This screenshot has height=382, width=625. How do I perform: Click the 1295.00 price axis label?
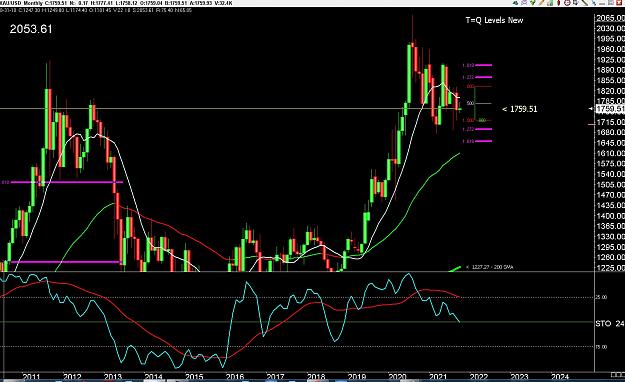pyautogui.click(x=610, y=247)
